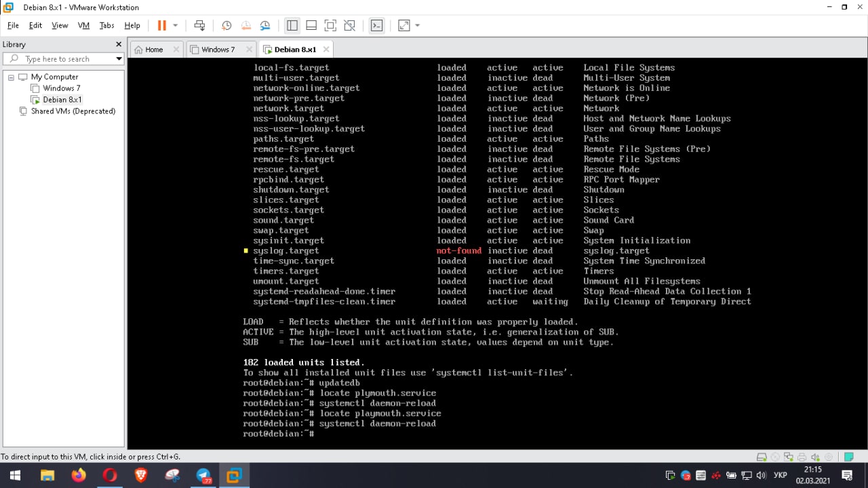Open the Windows Start menu
This screenshot has height=488, width=868.
point(15,475)
